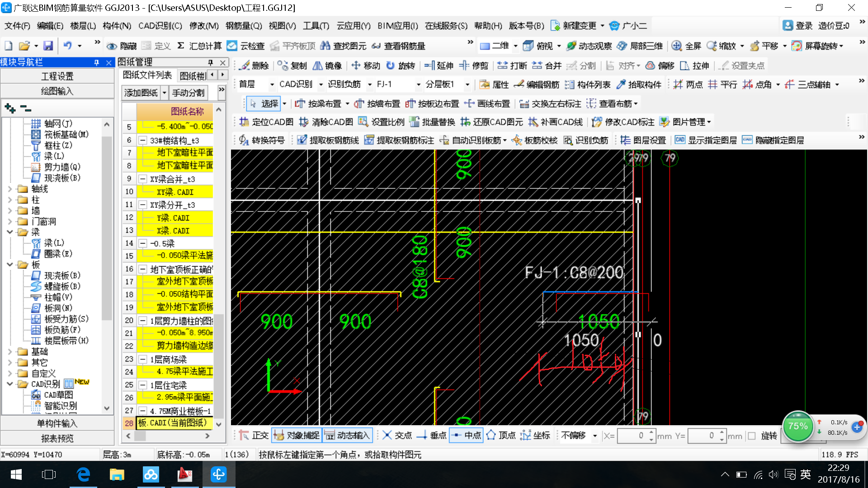
Task: Expand the 轴线 tree folder
Action: pyautogui.click(x=10, y=189)
